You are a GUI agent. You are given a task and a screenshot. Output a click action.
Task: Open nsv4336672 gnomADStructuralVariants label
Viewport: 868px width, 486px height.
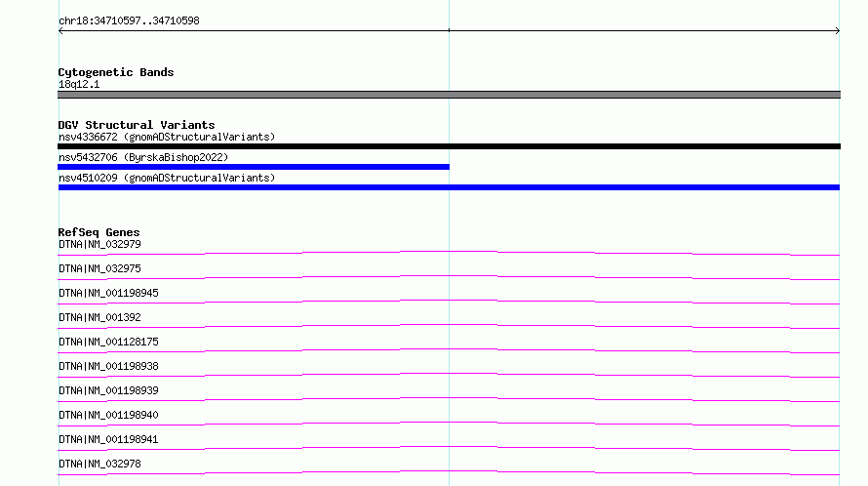tap(167, 137)
